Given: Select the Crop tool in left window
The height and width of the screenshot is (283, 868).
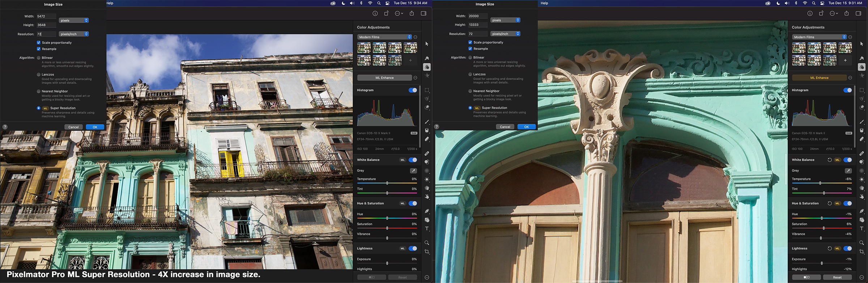Looking at the screenshot, I should 427,252.
